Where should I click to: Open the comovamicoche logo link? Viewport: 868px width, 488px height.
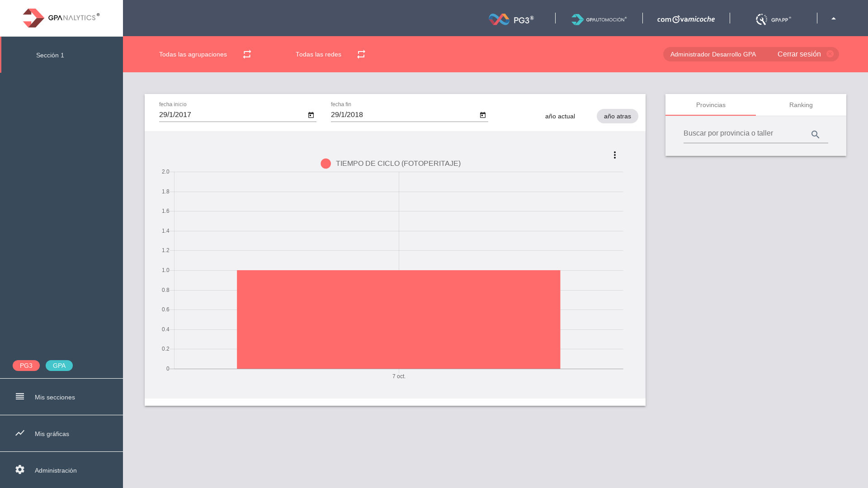coord(686,19)
